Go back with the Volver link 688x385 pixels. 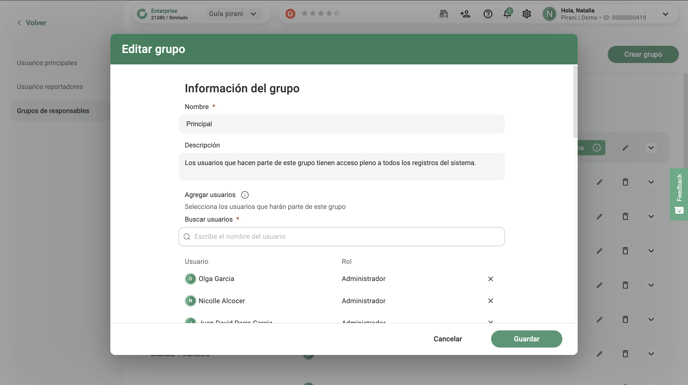[x=31, y=23]
